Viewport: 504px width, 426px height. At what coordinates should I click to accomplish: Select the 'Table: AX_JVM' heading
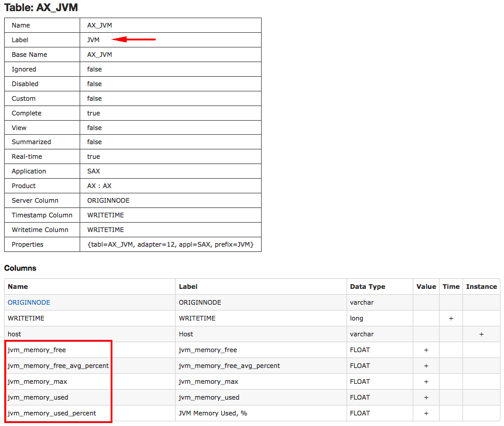pos(41,8)
